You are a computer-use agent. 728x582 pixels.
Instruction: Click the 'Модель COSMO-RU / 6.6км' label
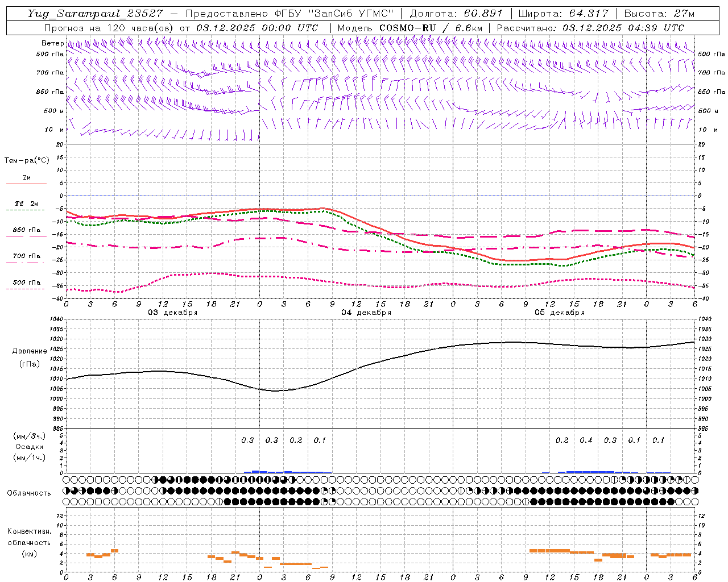coord(409,28)
